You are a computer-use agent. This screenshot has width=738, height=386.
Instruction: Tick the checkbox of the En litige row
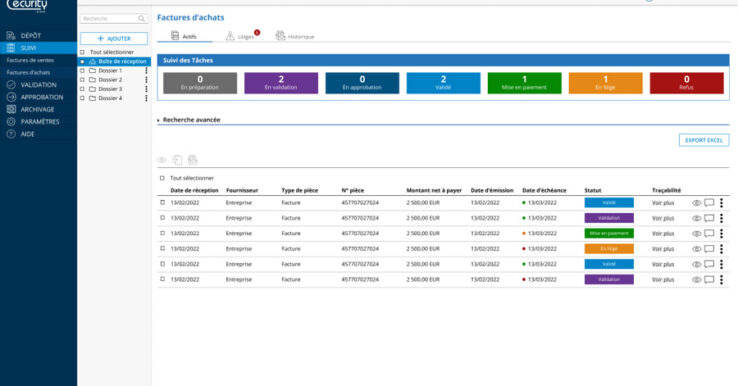tap(162, 248)
